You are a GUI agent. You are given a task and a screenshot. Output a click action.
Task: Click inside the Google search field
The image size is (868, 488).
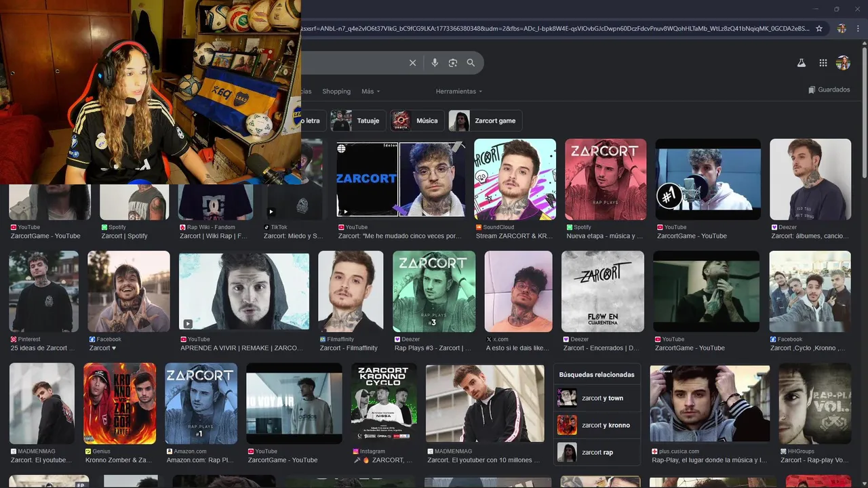point(353,63)
